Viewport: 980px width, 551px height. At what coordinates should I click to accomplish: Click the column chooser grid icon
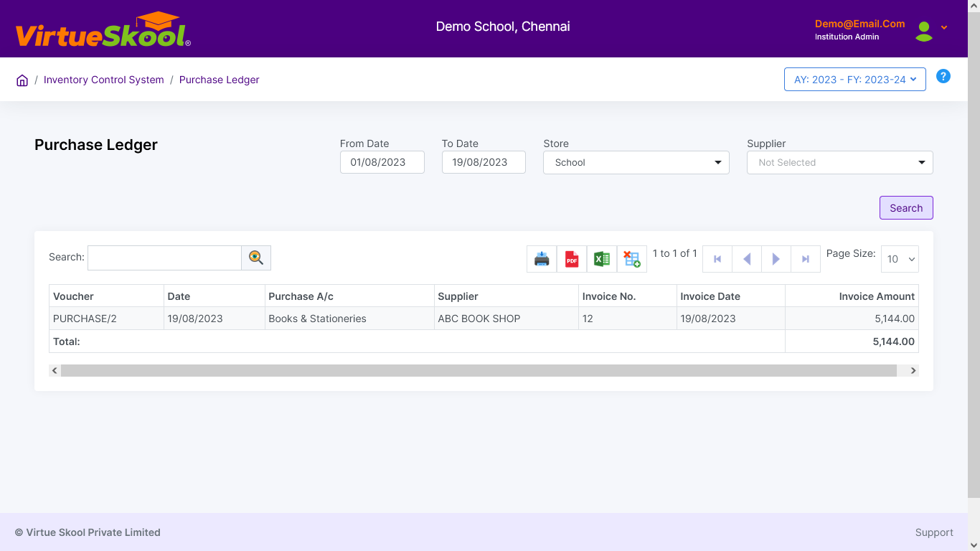[632, 259]
